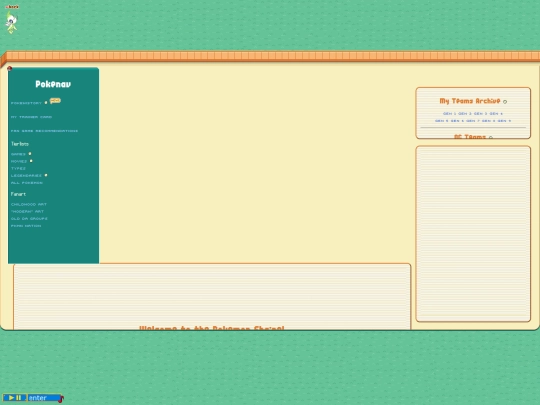Image resolution: width=540 pixels, height=405 pixels.
Task: Open the Childhood Art fanart link
Action: (29, 204)
